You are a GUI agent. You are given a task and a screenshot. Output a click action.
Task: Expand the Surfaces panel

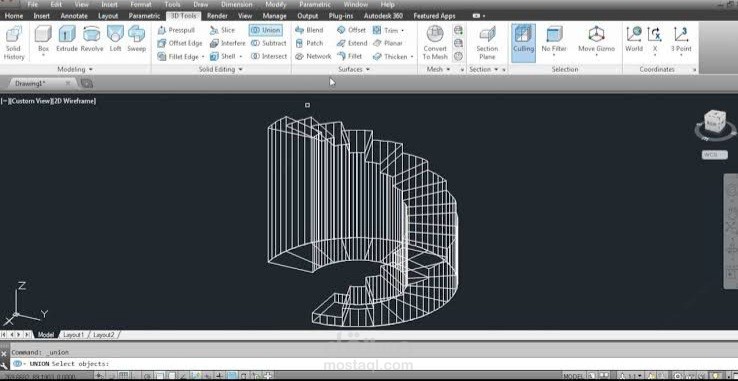point(354,69)
